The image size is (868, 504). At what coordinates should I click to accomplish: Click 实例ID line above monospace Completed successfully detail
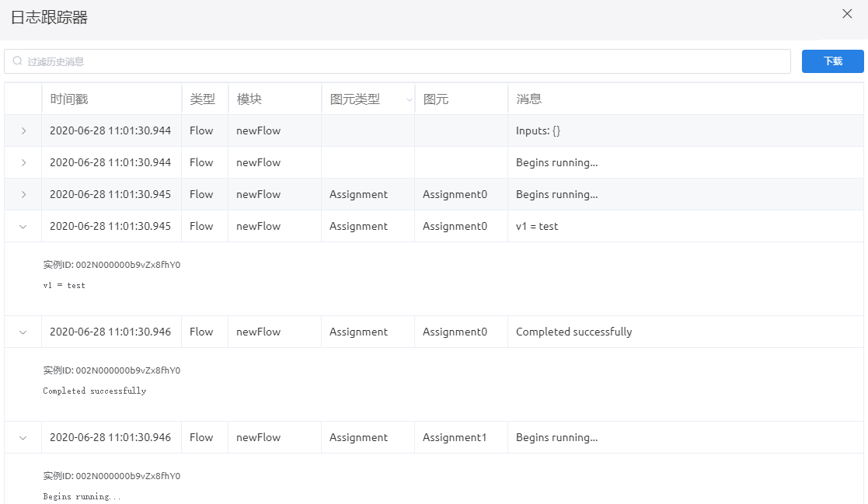tap(112, 370)
